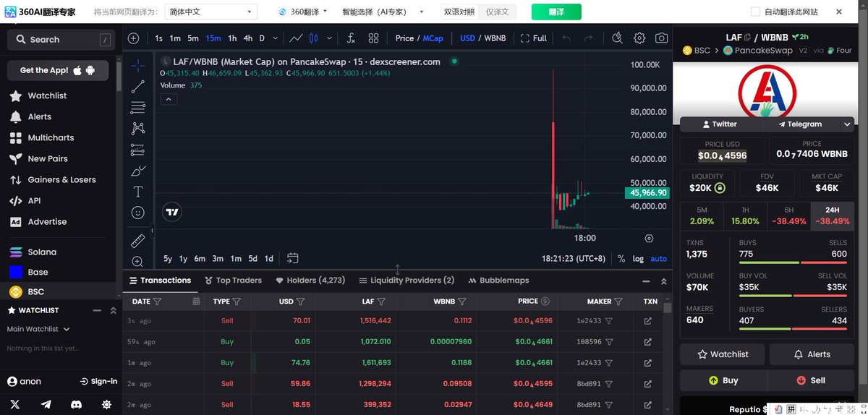Toggle auto scale on chart

click(x=659, y=258)
